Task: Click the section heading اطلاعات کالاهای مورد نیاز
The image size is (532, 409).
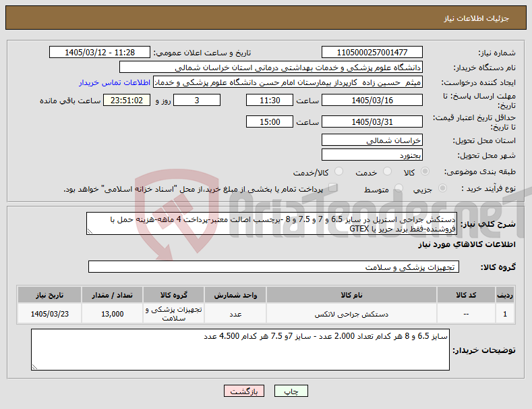Action: (467, 244)
